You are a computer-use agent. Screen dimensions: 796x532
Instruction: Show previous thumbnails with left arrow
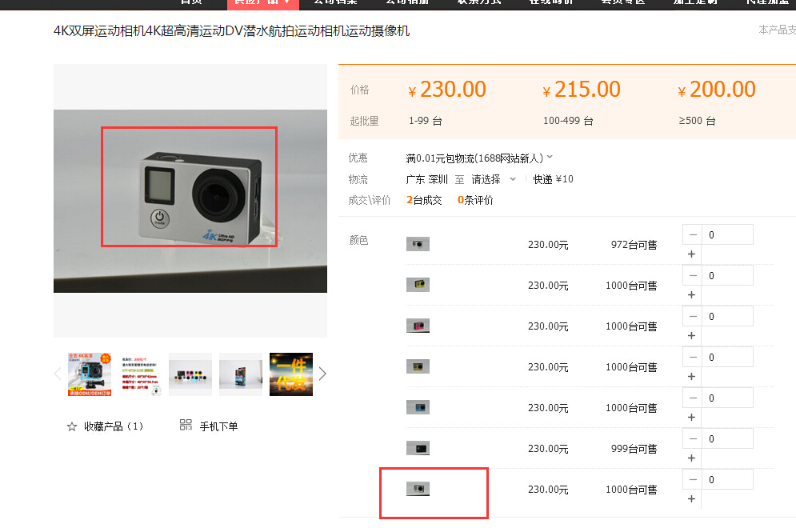(58, 374)
